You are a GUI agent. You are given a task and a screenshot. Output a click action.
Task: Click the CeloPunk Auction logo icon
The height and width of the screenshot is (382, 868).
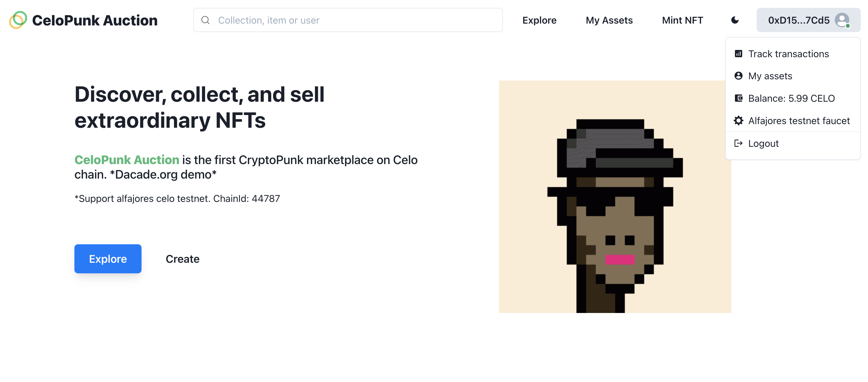18,20
